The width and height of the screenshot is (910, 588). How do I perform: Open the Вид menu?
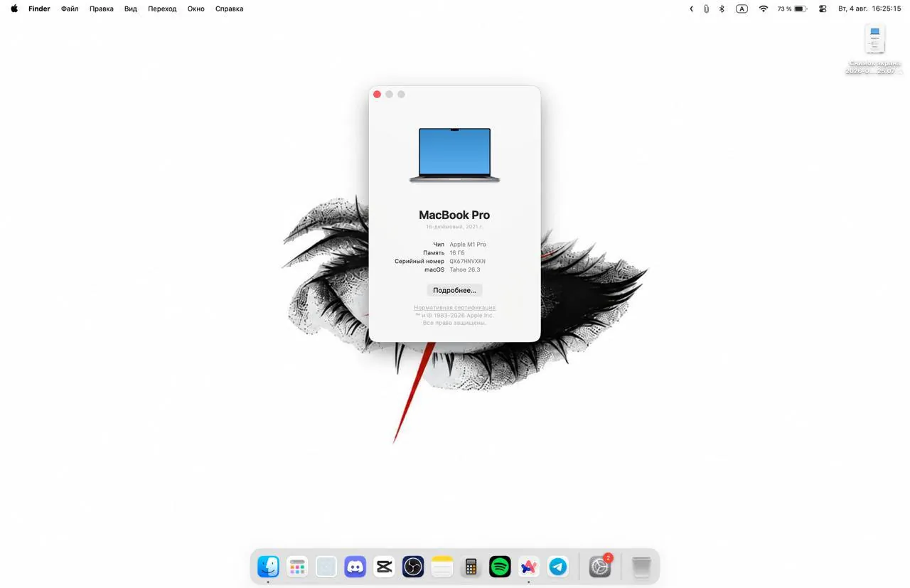click(131, 9)
